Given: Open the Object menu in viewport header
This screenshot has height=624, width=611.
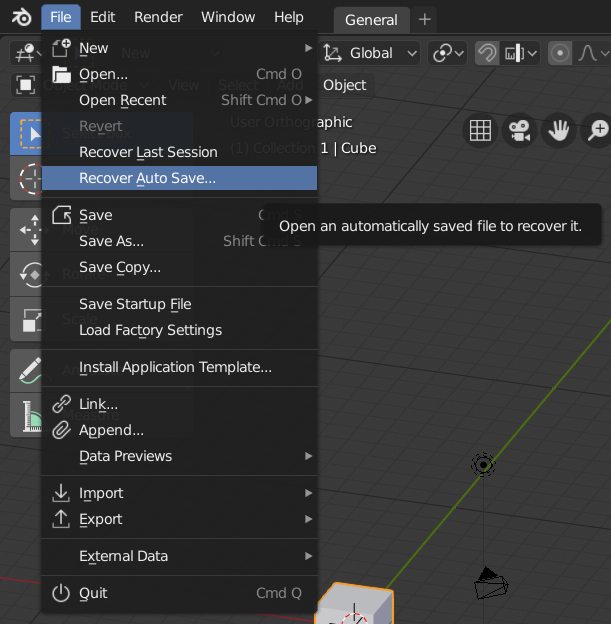Looking at the screenshot, I should tap(345, 85).
